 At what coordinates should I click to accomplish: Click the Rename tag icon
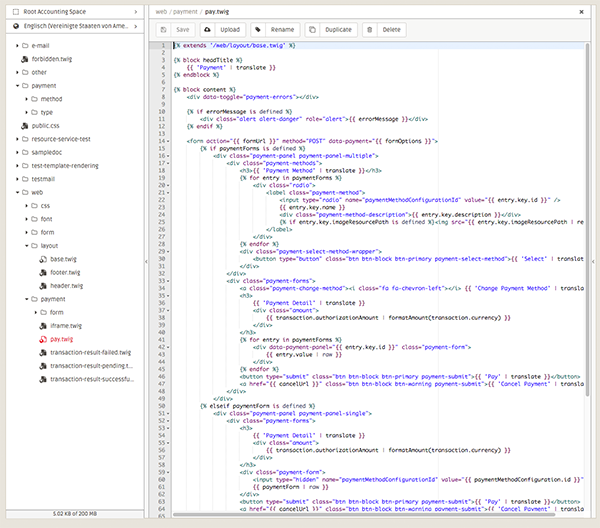coord(258,31)
